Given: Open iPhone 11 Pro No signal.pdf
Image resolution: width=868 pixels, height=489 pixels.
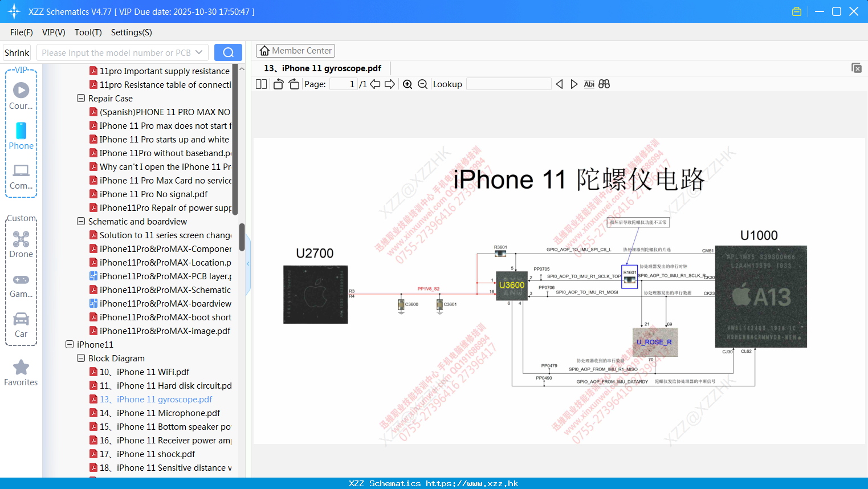Looking at the screenshot, I should pos(148,194).
